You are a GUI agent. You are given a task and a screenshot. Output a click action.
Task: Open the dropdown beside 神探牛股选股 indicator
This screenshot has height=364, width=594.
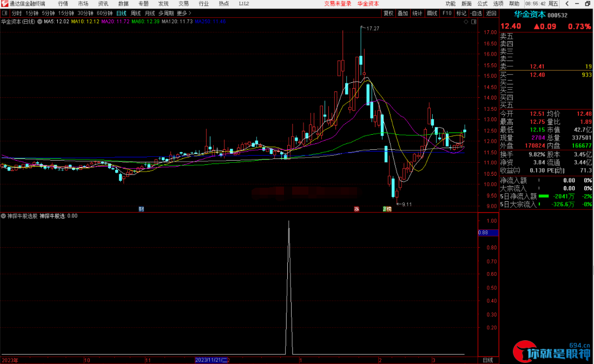3,216
